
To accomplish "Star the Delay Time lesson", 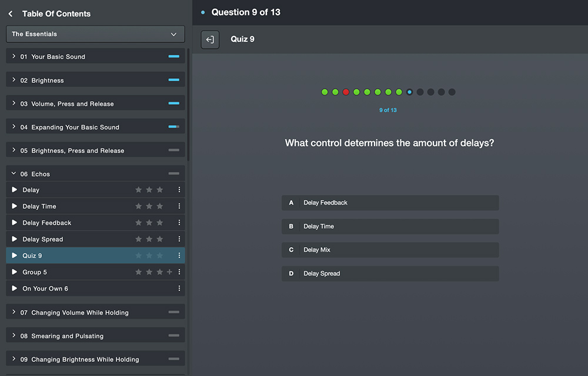I will click(138, 206).
